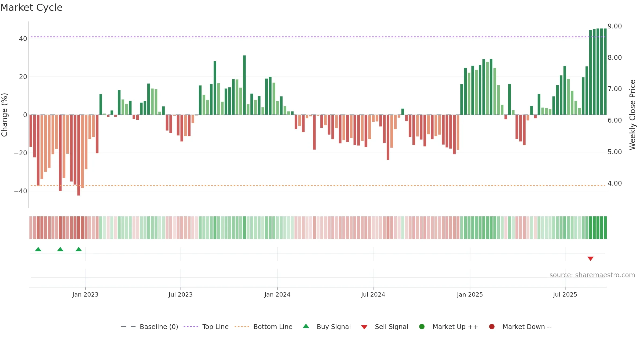644x362 pixels.
Task: Click the Jan 2024 x-axis label
Action: [277, 294]
